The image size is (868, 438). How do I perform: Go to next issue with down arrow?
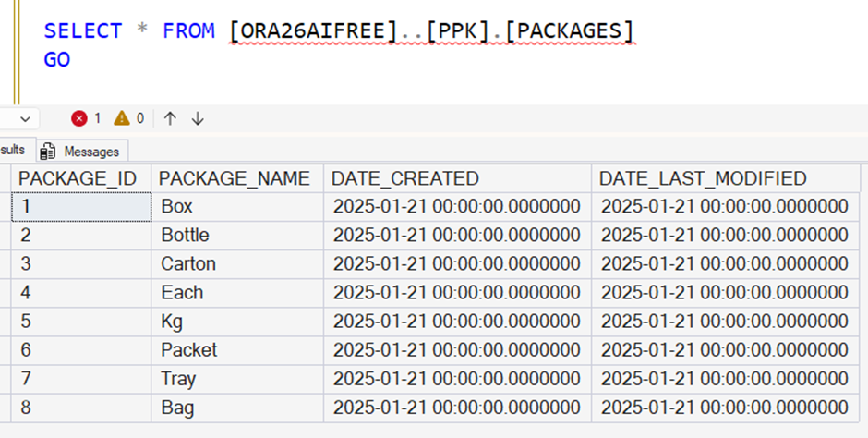coord(198,118)
